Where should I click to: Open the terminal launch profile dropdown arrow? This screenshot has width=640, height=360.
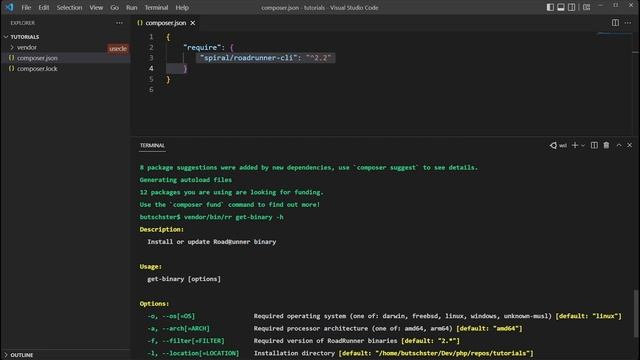[583, 146]
